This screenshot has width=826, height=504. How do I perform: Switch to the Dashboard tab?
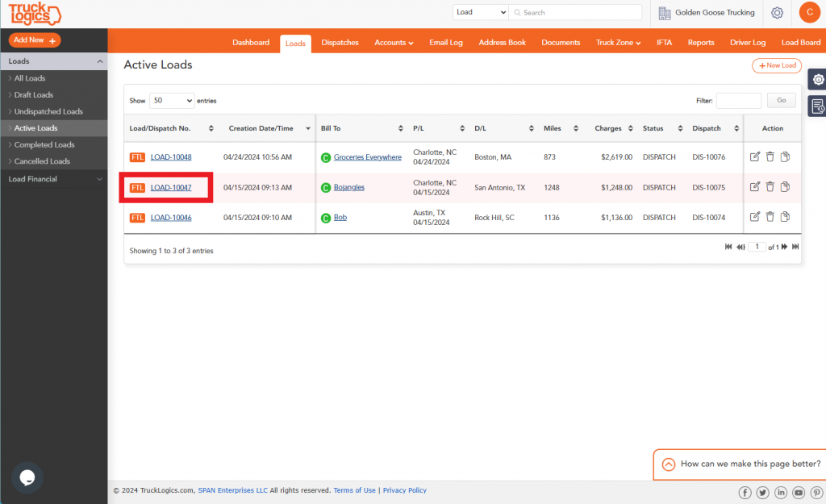[251, 43]
